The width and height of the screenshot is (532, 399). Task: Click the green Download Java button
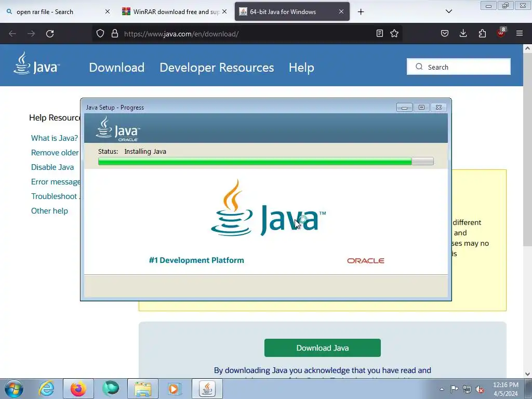click(322, 348)
